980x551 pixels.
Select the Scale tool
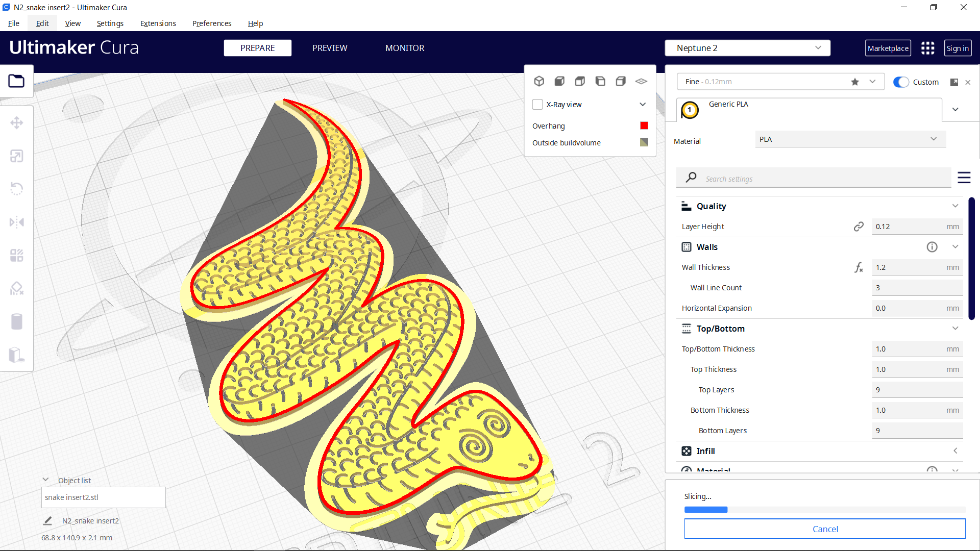coord(17,156)
